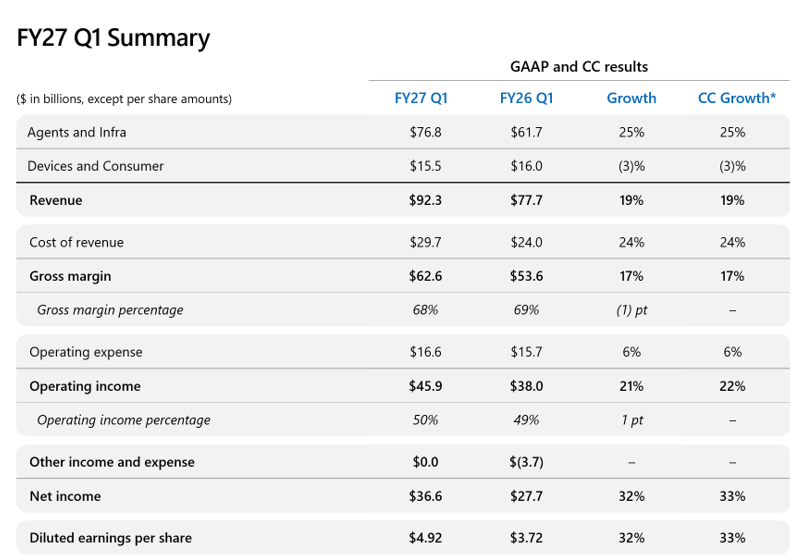Click the Cost of revenue row label

[x=76, y=242]
